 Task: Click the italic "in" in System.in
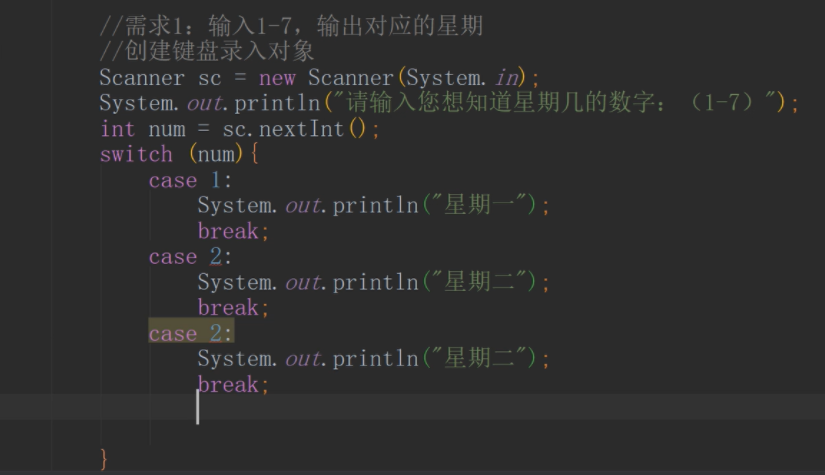point(509,78)
